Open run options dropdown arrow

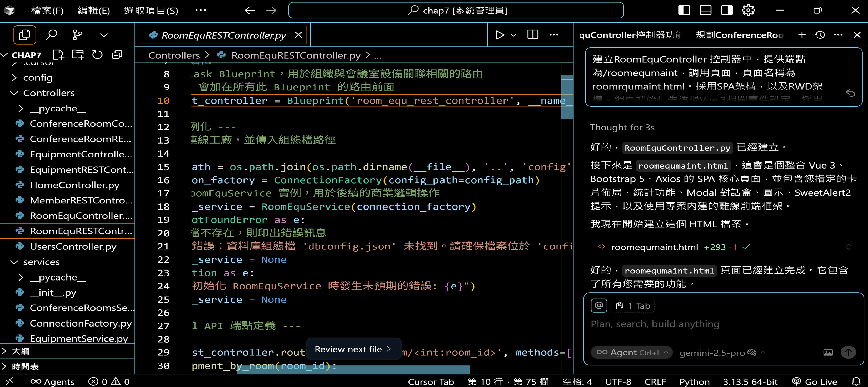tap(513, 35)
